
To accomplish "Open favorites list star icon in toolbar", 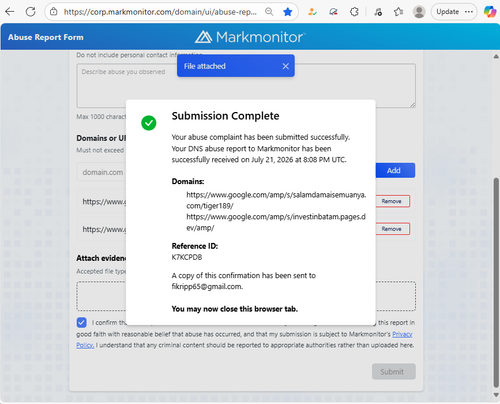I will (x=398, y=12).
